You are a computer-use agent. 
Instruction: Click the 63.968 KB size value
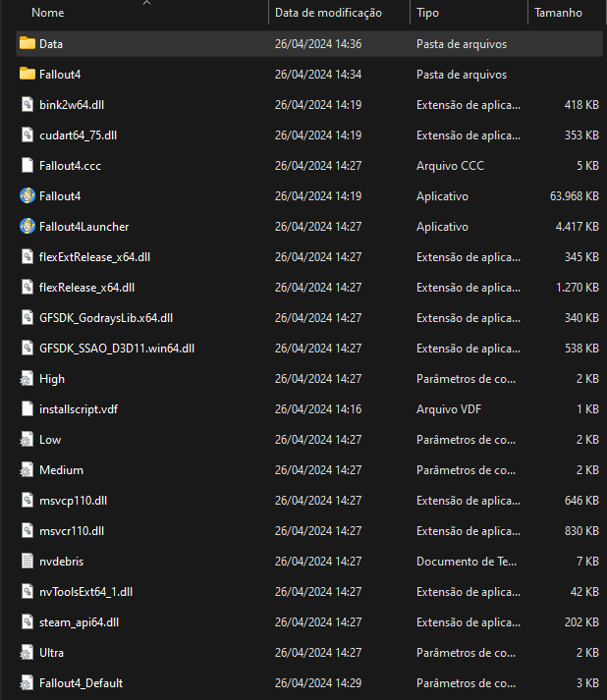point(574,196)
